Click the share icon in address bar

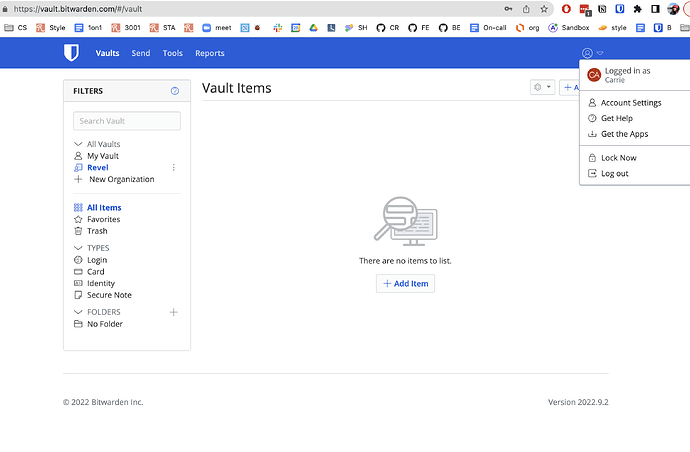pyautogui.click(x=526, y=9)
